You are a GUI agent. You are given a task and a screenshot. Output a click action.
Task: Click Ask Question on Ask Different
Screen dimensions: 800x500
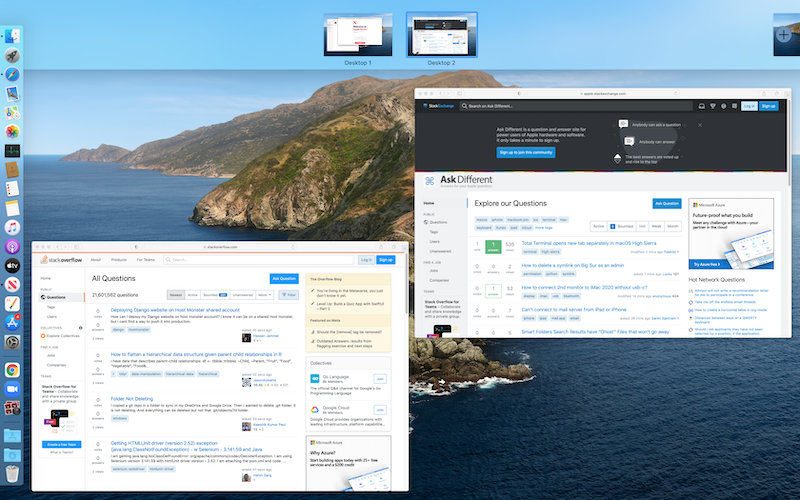pos(667,203)
